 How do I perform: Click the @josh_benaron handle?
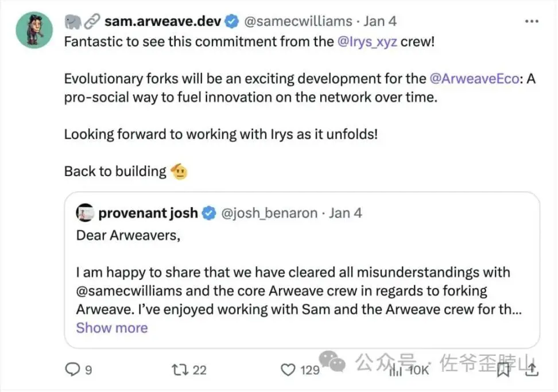[x=269, y=213]
